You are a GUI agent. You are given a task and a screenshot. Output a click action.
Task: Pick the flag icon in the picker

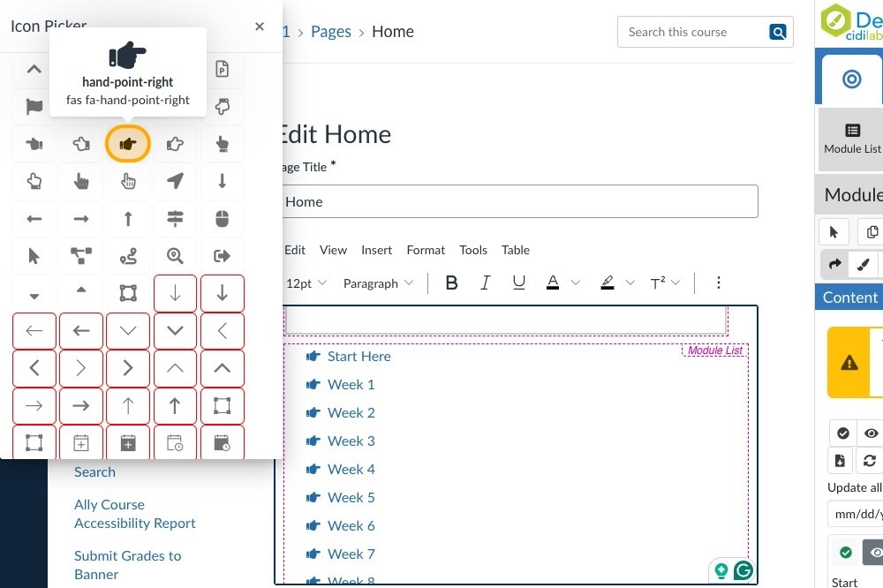(34, 107)
